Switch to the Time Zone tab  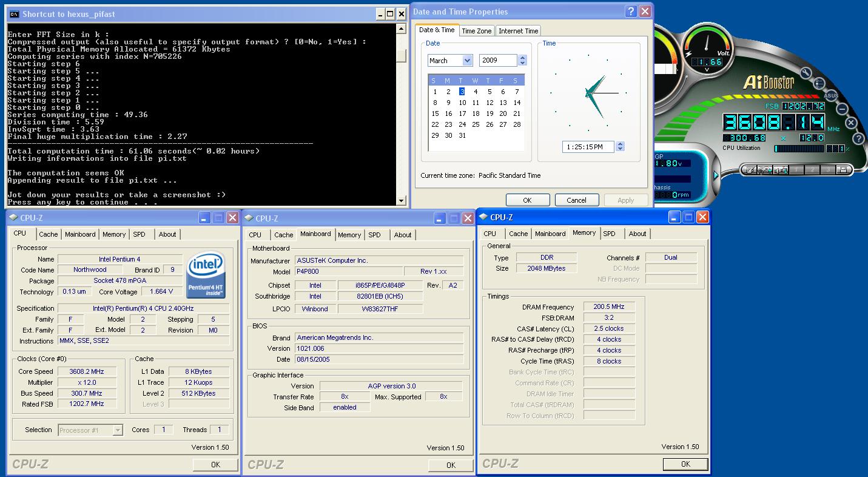click(x=477, y=31)
